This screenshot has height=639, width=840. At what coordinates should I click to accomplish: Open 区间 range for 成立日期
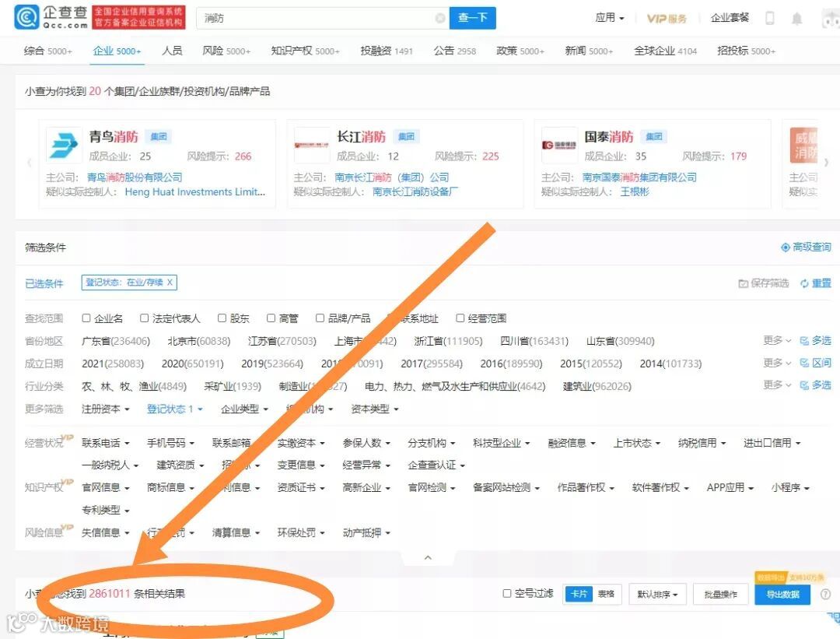815,363
